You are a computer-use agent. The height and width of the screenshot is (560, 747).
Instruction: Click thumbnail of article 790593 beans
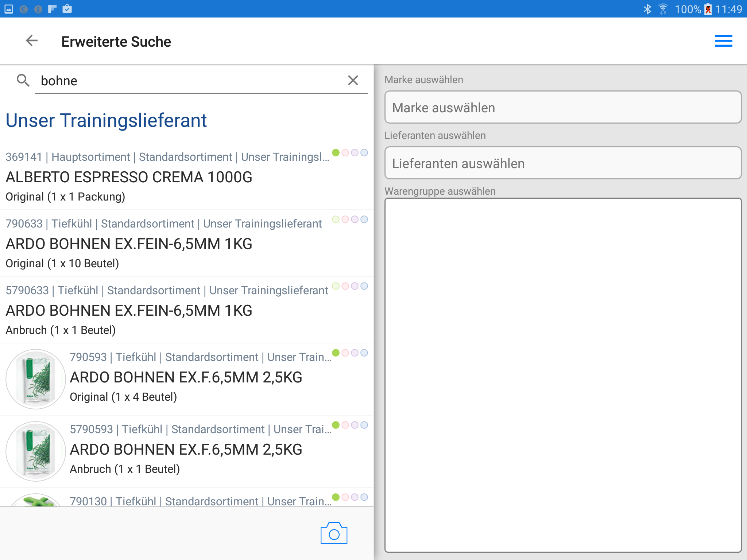[36, 379]
